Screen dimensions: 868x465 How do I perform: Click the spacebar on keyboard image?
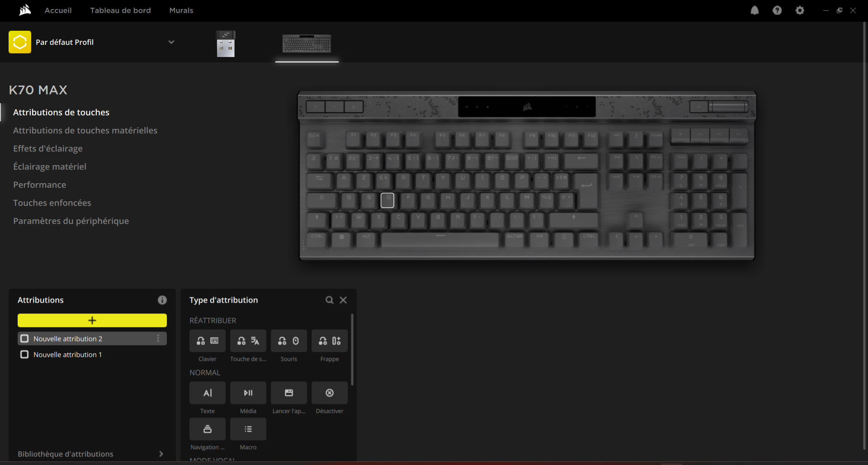[440, 240]
